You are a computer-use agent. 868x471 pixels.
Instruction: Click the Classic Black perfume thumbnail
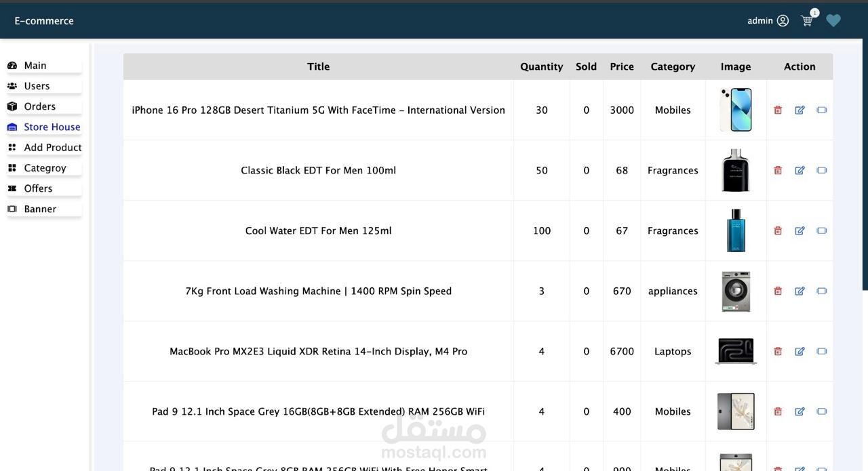736,170
